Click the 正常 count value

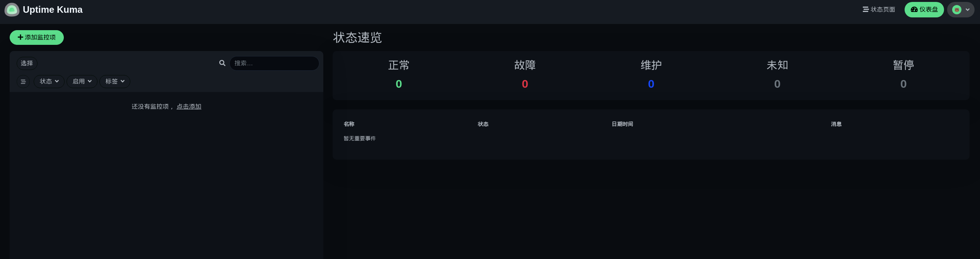point(399,84)
